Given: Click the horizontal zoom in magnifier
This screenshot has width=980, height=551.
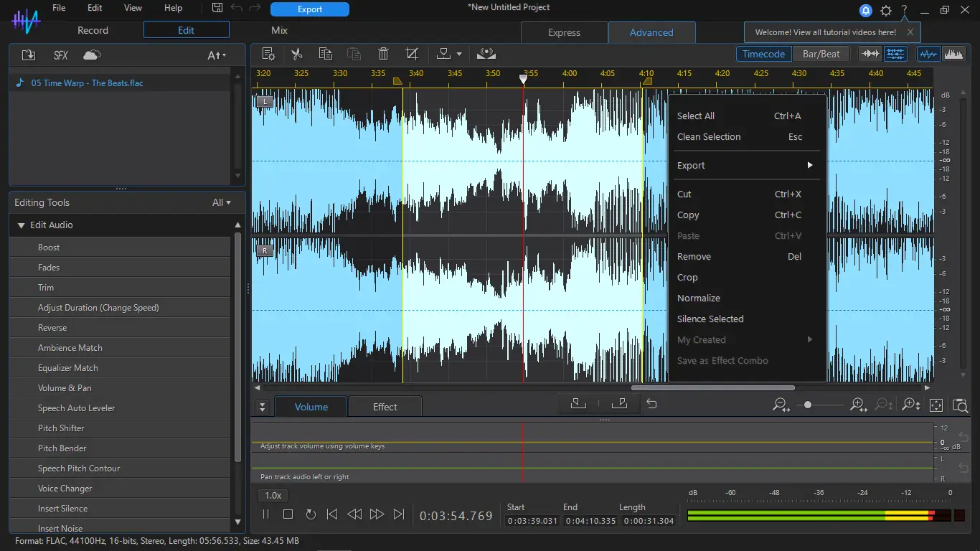Looking at the screenshot, I should [858, 405].
